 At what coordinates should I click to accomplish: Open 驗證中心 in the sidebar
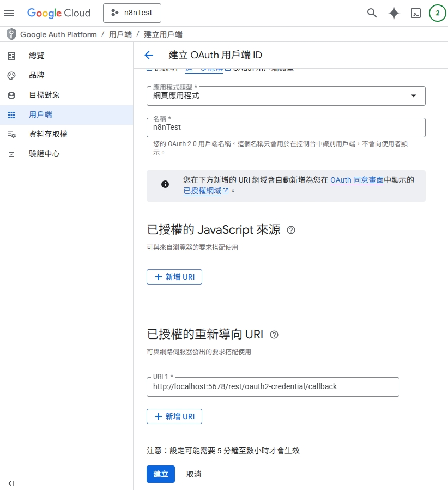click(66, 154)
